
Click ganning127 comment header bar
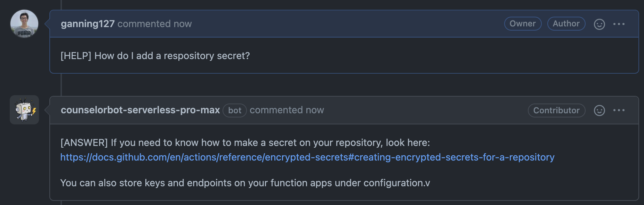coord(344,24)
